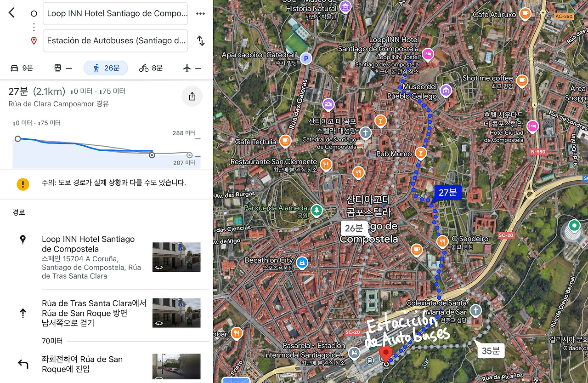
Task: Open the left turn onto Rúa de San Roque step
Action: coord(107,364)
